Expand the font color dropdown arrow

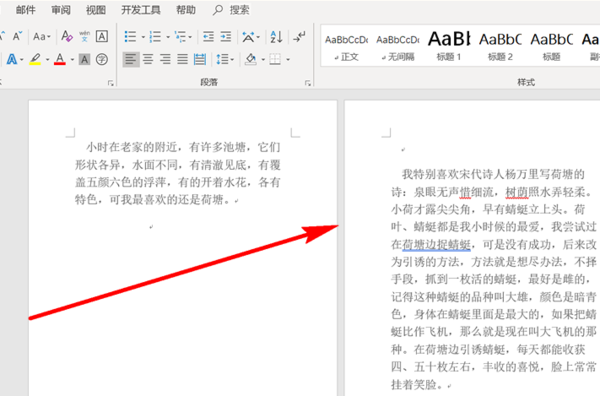72,60
